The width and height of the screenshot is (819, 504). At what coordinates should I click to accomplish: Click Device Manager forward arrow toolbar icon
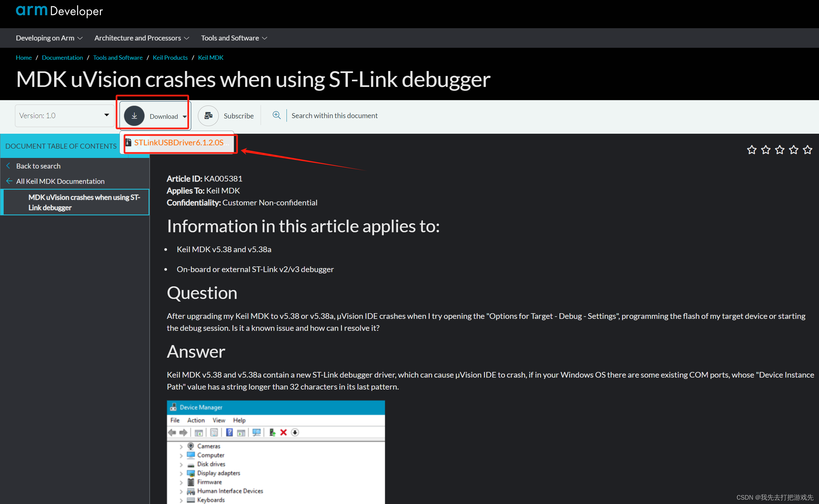tap(183, 433)
